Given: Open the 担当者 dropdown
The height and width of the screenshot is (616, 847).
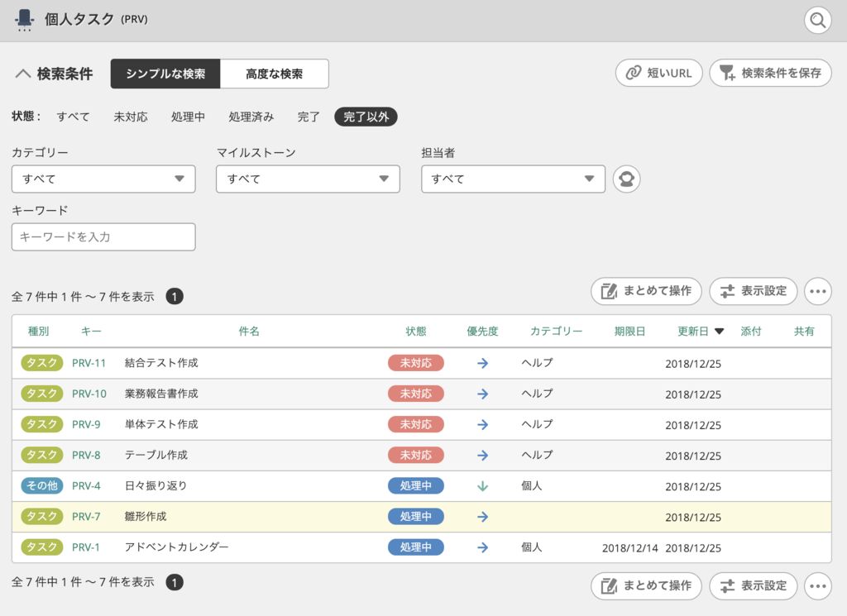Looking at the screenshot, I should coord(513,179).
